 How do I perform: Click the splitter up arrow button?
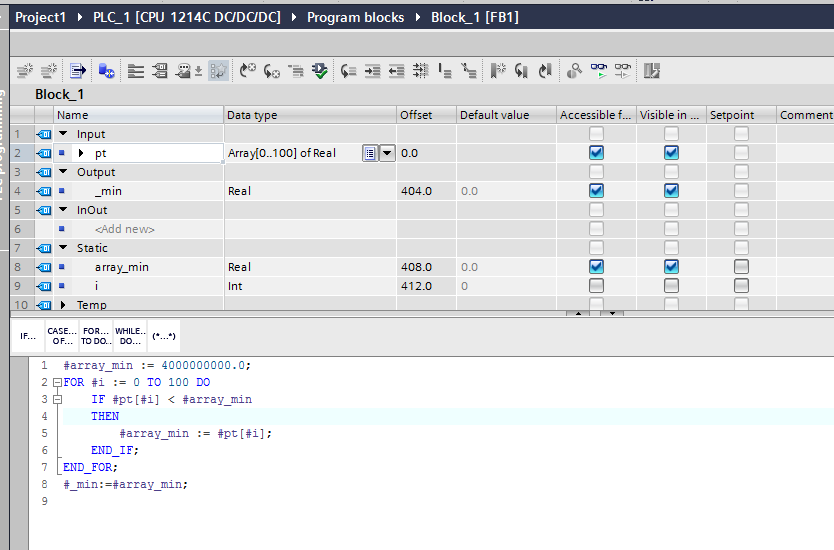click(x=578, y=313)
